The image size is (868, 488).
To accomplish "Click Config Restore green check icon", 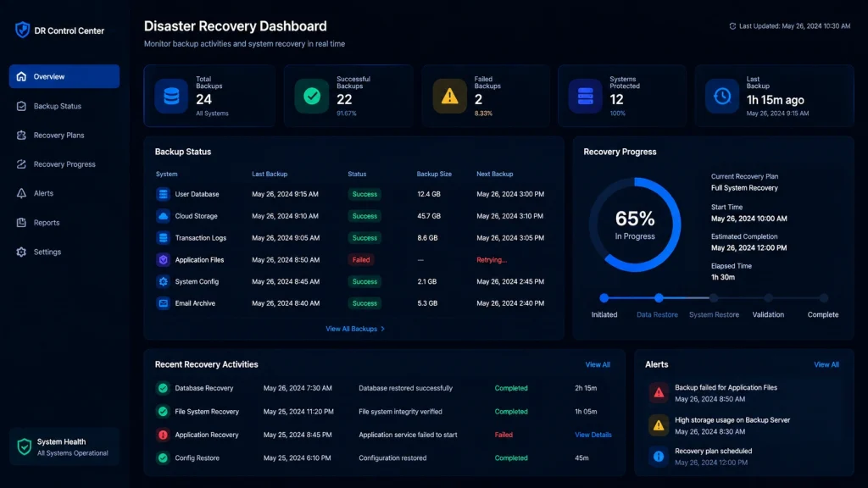I will coord(163,458).
